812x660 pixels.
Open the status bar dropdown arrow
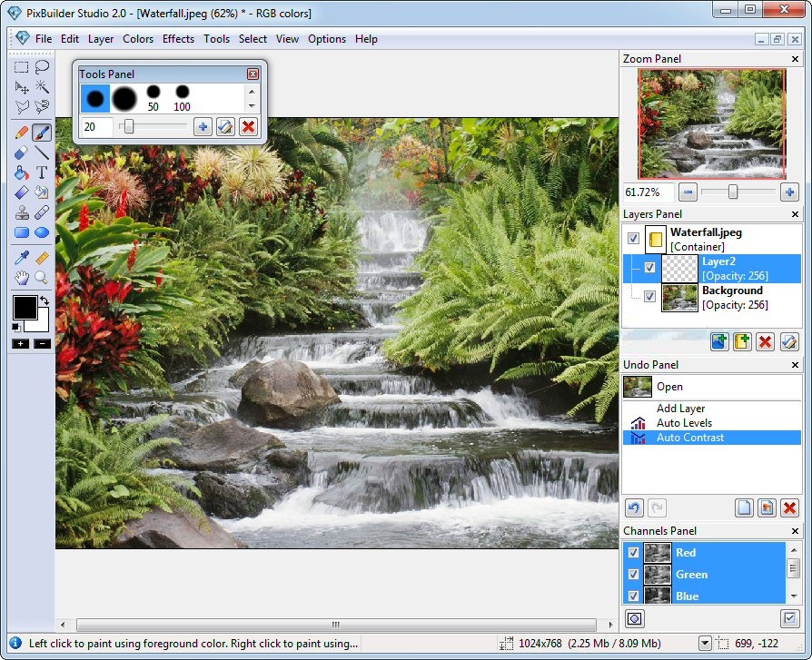click(705, 644)
